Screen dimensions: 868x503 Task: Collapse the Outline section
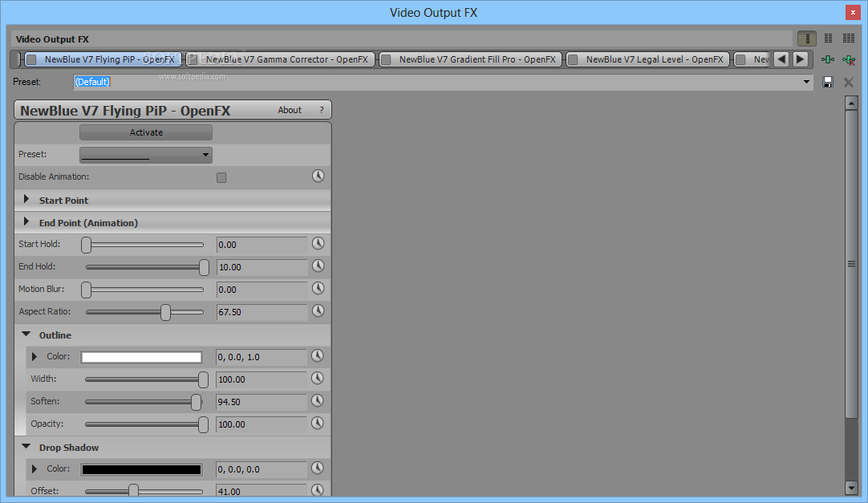tap(26, 335)
